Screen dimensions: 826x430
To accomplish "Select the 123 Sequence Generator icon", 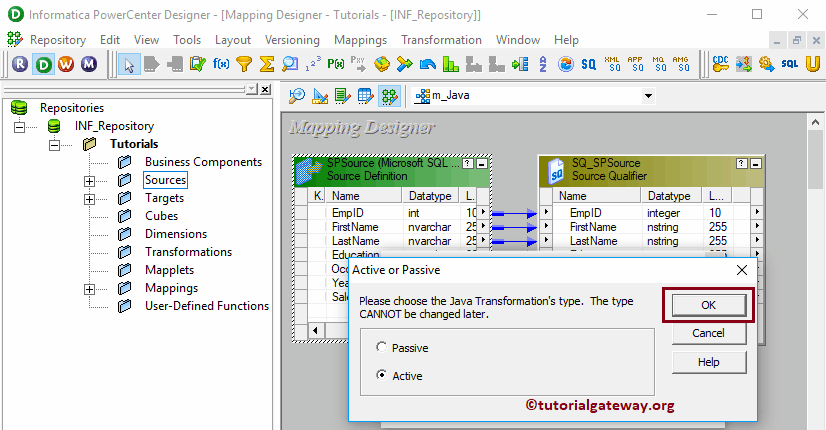I will [313, 64].
